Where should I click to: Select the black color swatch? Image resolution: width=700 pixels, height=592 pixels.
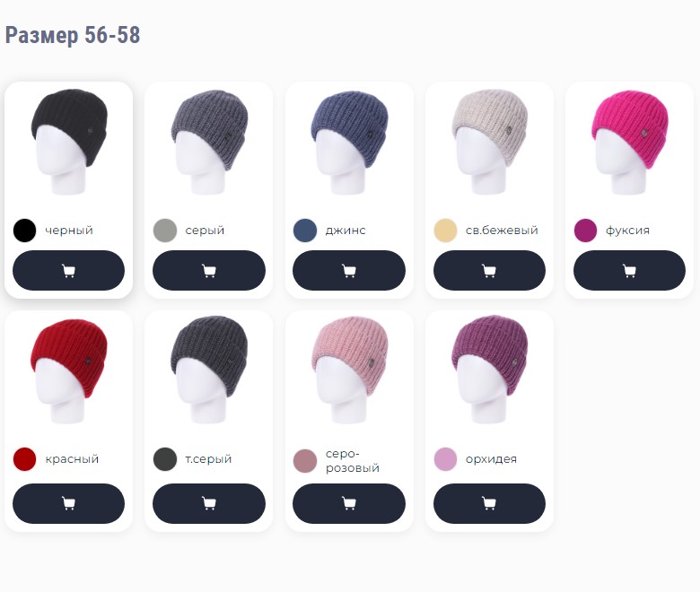(x=24, y=231)
